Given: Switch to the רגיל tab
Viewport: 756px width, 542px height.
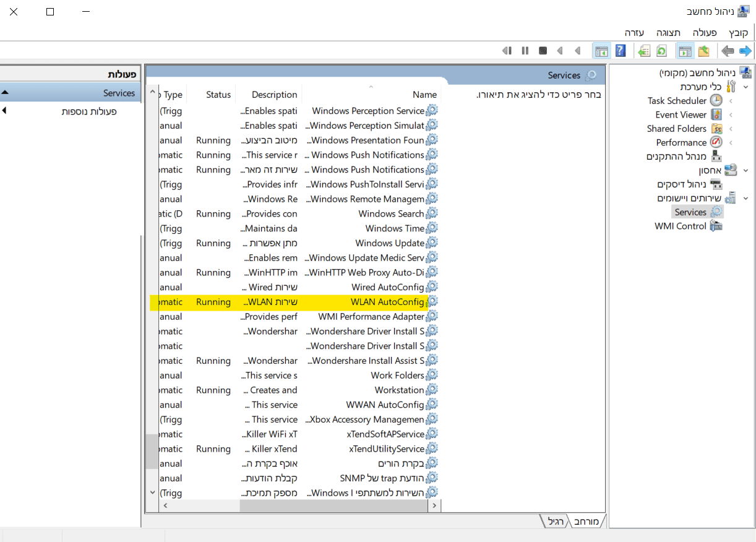Looking at the screenshot, I should click(556, 522).
